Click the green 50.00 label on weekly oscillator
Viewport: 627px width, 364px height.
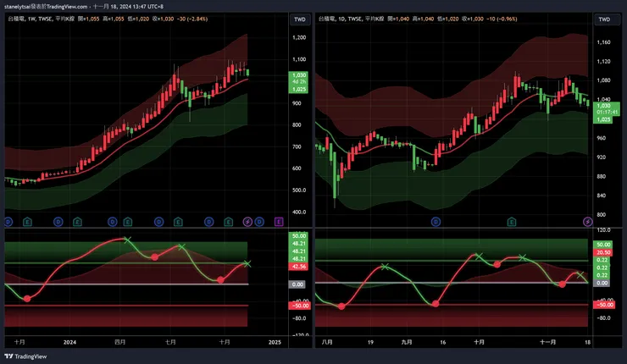point(298,236)
